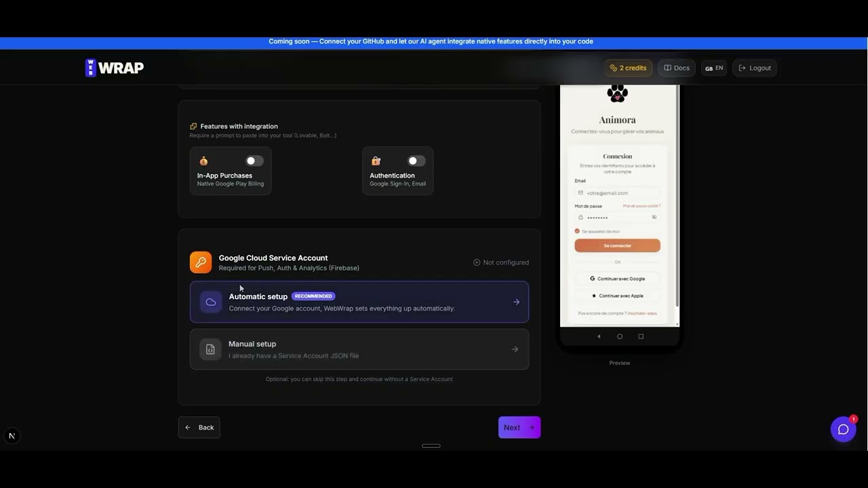Click the Not configured status indicator
This screenshot has width=868, height=488.
pyautogui.click(x=501, y=262)
